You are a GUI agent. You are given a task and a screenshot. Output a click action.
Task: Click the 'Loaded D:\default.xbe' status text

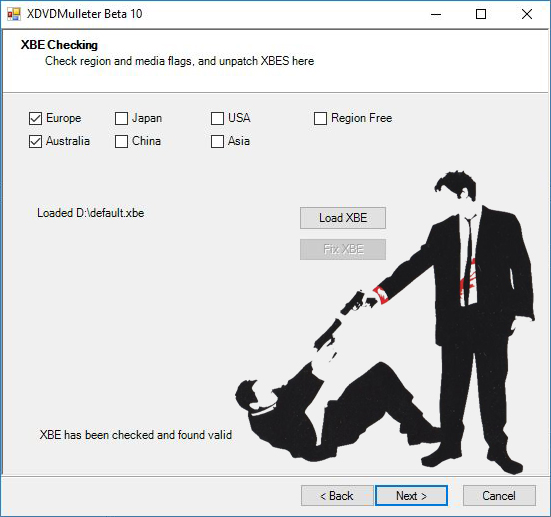tap(91, 213)
